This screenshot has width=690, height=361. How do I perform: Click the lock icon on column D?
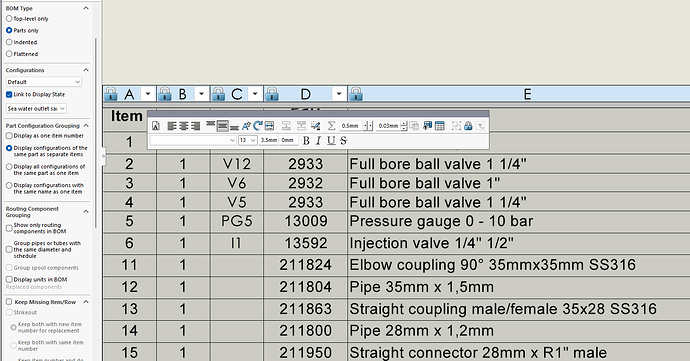point(272,94)
